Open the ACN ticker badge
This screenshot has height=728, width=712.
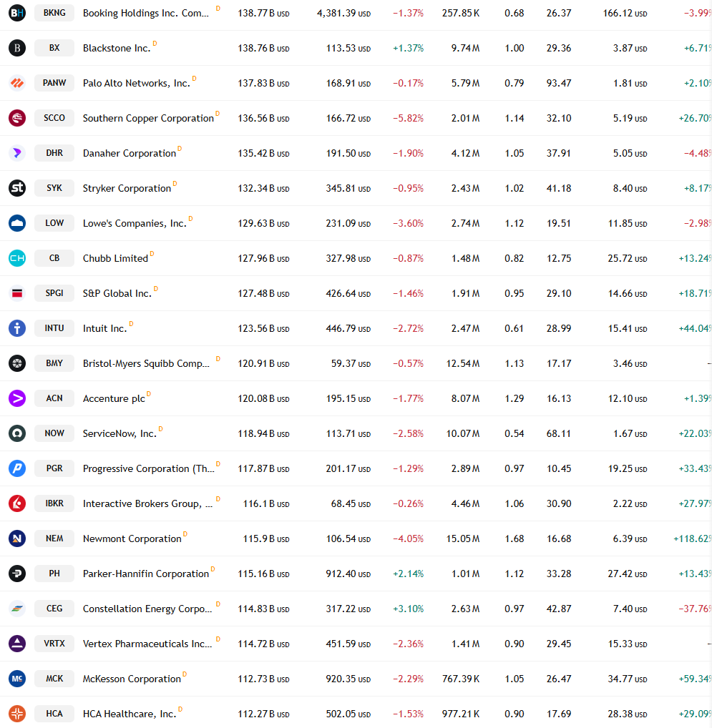(54, 398)
